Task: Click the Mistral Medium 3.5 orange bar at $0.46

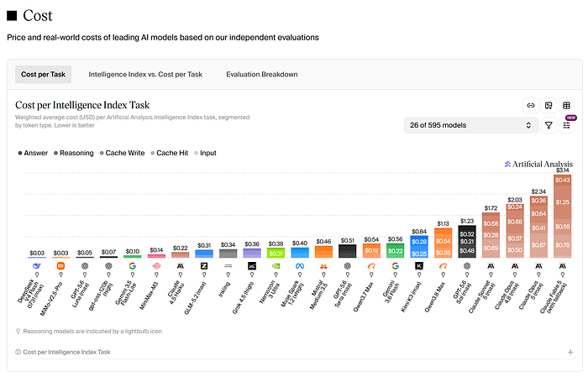Action: (323, 252)
